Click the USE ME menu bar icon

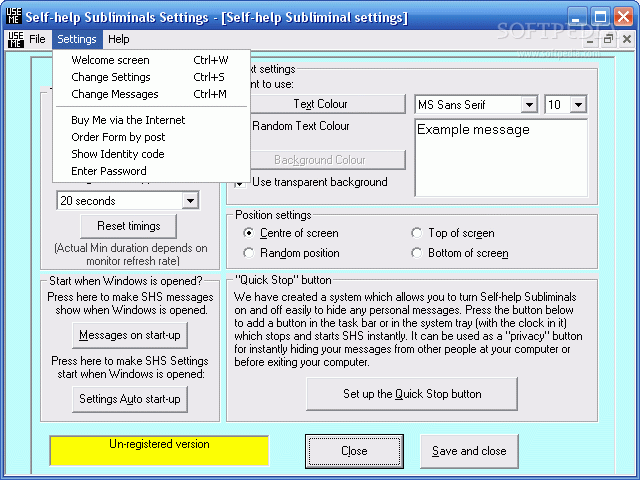pos(16,40)
